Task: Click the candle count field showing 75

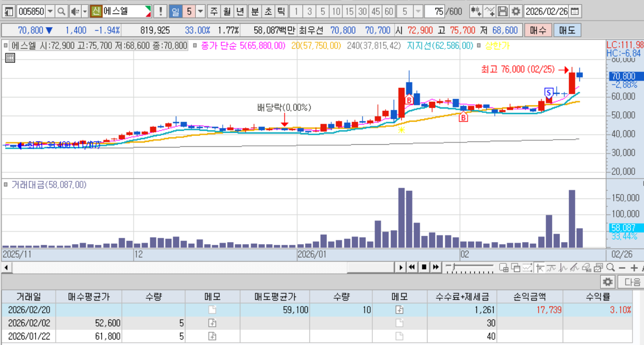Action: [x=435, y=12]
